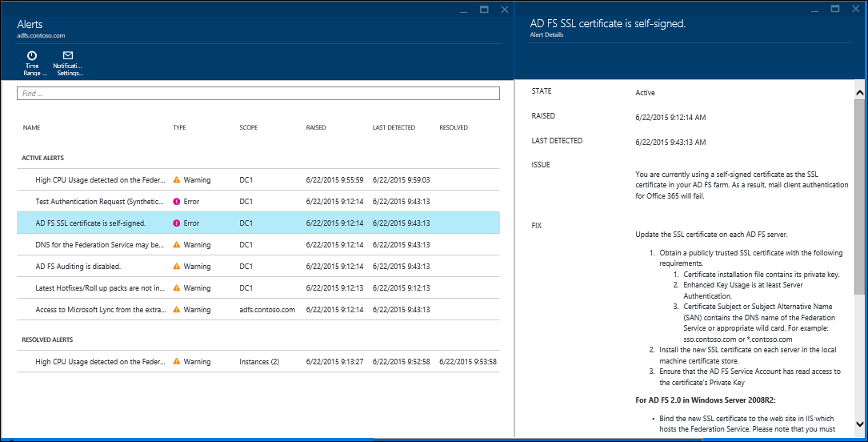868x442 pixels.
Task: Sort alerts by RAISED column header
Action: [x=316, y=127]
